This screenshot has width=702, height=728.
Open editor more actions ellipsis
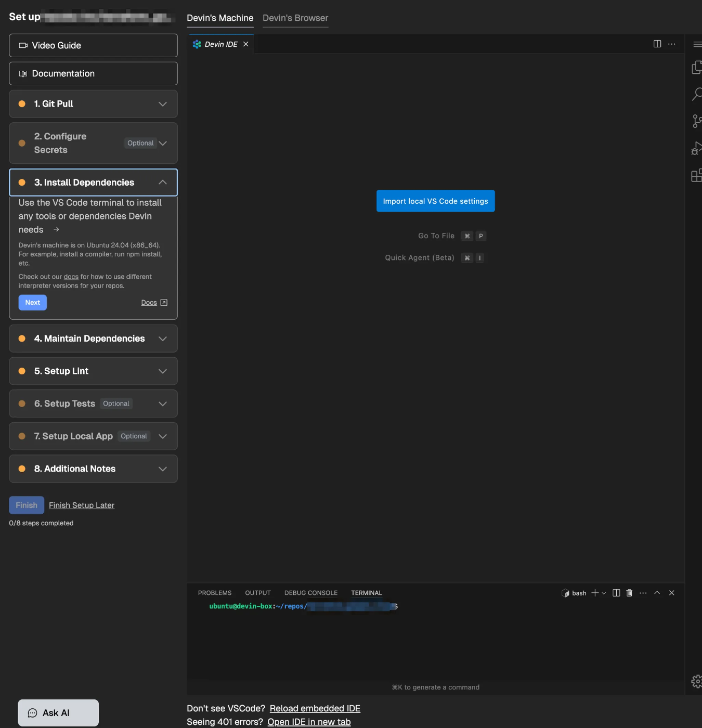(x=672, y=44)
